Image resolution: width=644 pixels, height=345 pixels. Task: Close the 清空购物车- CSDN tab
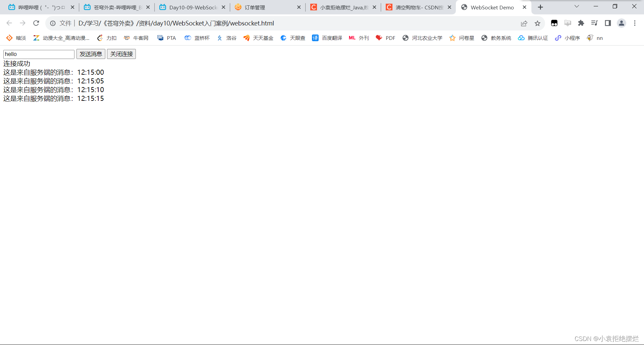point(449,7)
